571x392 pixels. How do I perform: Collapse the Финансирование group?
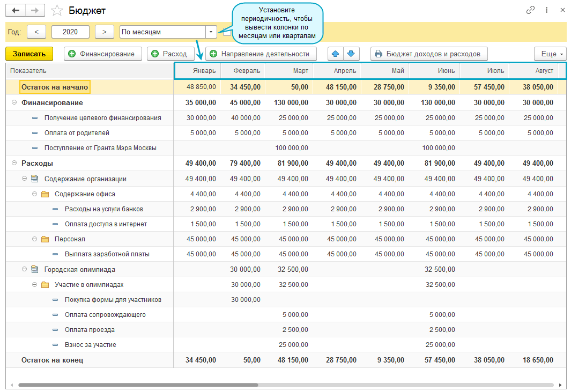14,102
